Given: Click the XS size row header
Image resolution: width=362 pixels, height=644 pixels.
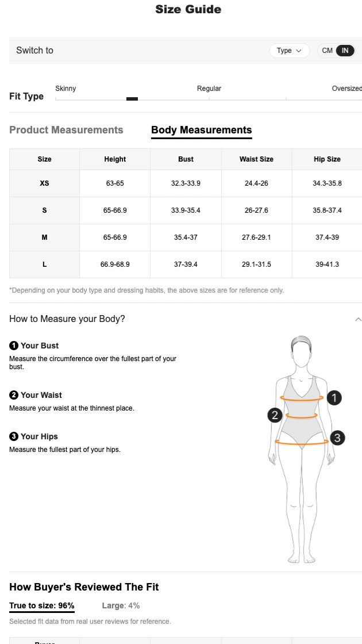Looking at the screenshot, I should click(44, 183).
